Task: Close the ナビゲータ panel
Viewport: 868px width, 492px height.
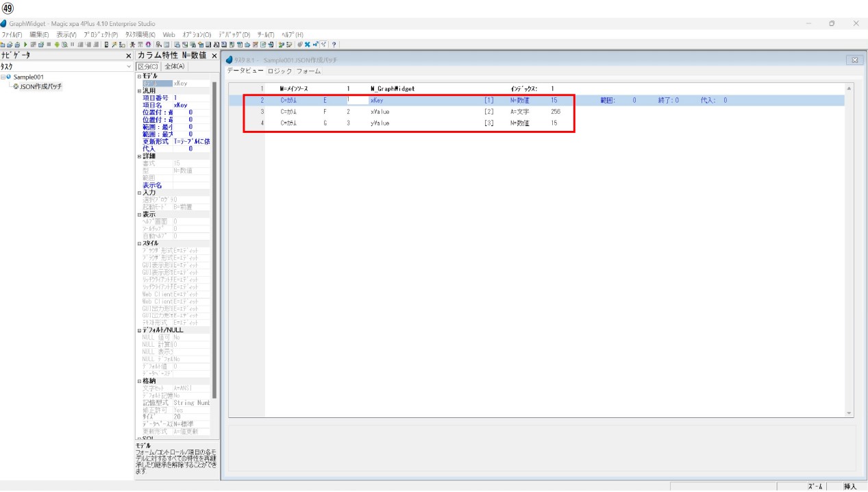Action: click(x=129, y=56)
